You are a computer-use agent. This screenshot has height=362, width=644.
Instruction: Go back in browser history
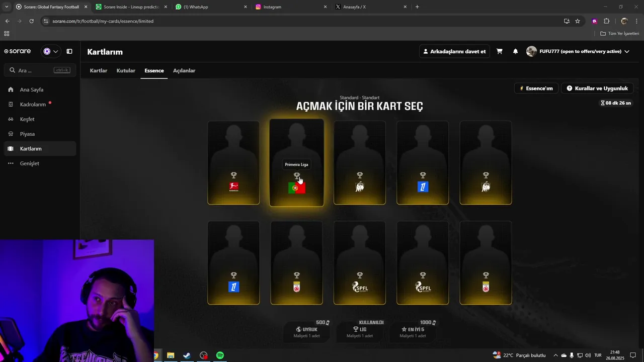7,21
